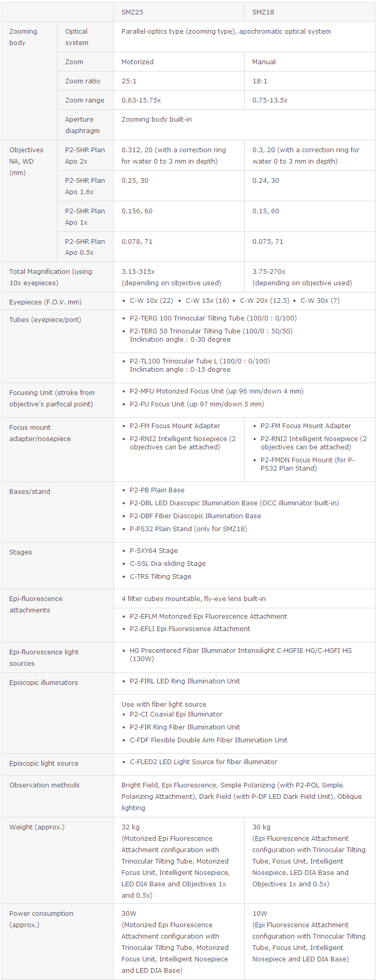Viewport: 377px width, 980px height.
Task: Click the SMZ25 column header
Action: 132,12
